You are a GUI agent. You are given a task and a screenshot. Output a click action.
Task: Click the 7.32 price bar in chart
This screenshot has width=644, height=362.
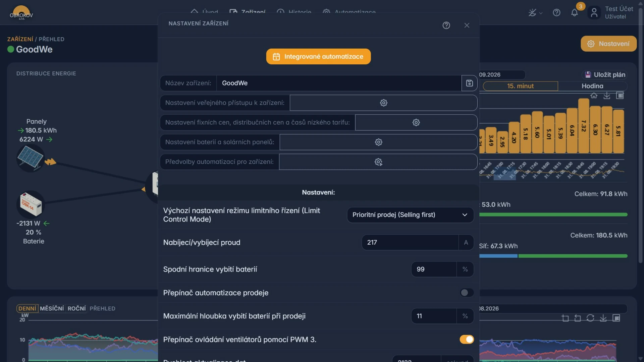(584, 126)
